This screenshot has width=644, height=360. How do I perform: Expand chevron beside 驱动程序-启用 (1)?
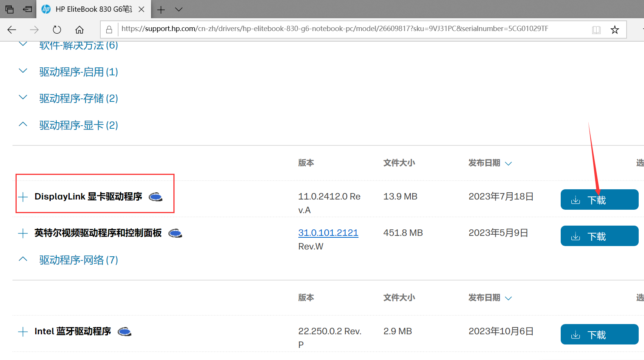(23, 71)
